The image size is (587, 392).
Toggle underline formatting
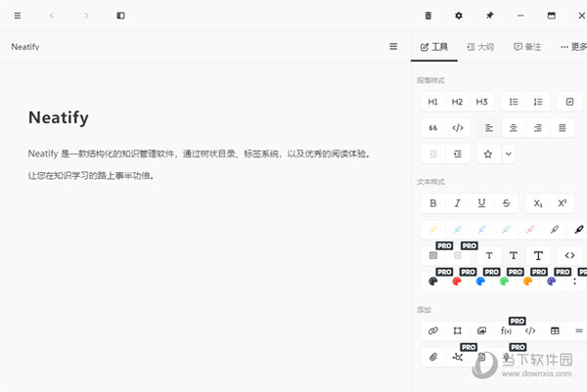click(481, 203)
